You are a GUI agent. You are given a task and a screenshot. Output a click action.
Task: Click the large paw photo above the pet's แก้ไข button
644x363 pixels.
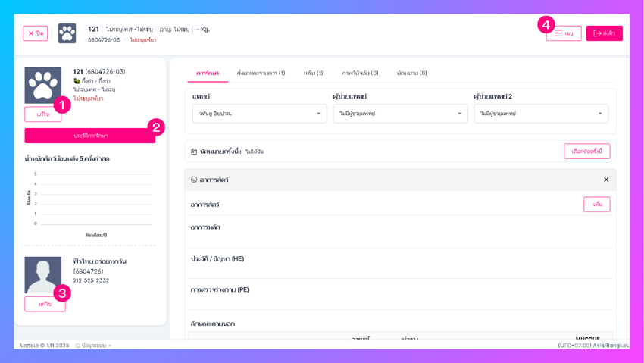tap(42, 85)
